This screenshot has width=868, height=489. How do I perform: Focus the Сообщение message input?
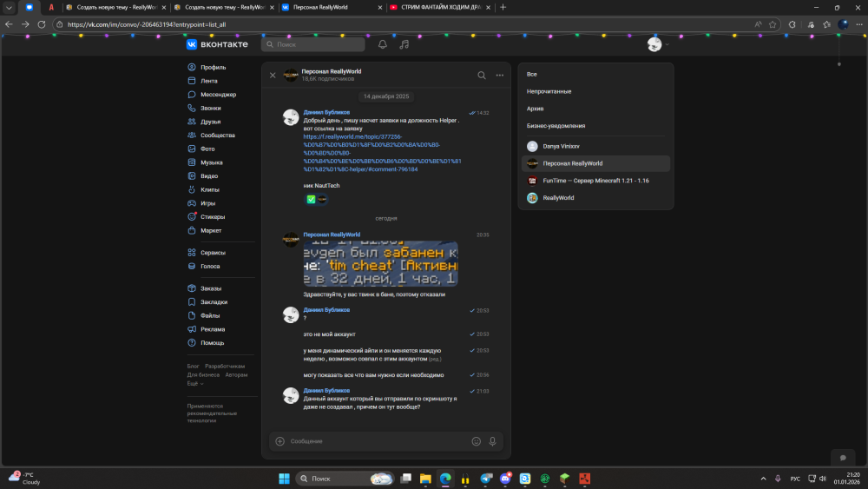point(378,441)
